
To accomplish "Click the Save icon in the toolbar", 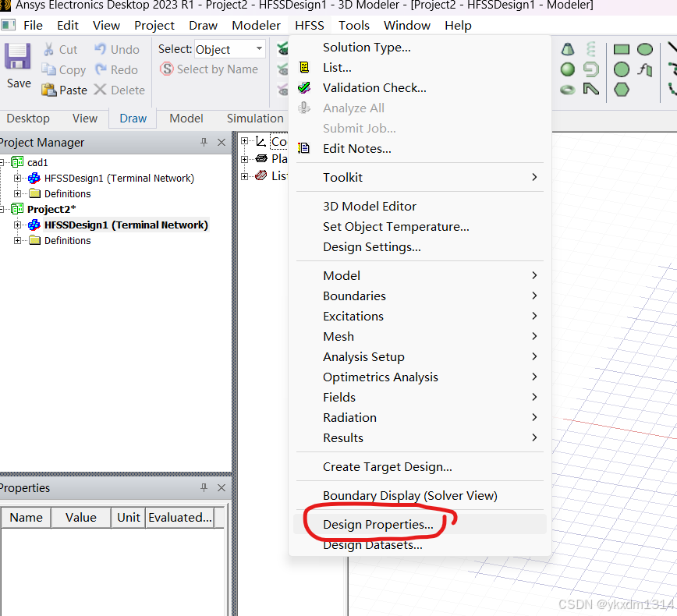I will click(x=18, y=57).
